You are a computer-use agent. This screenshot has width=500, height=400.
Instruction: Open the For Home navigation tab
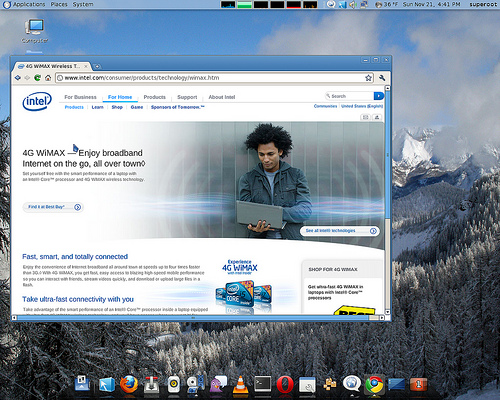pos(120,97)
